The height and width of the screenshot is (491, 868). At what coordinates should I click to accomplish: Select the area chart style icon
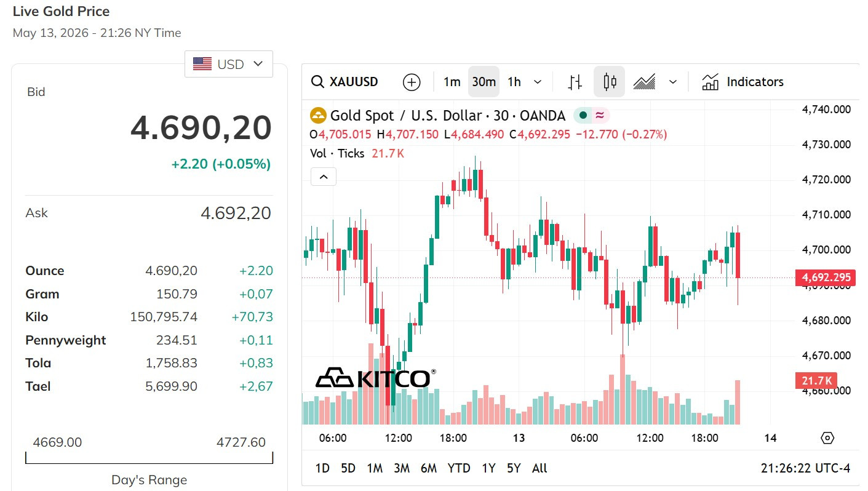click(x=644, y=82)
